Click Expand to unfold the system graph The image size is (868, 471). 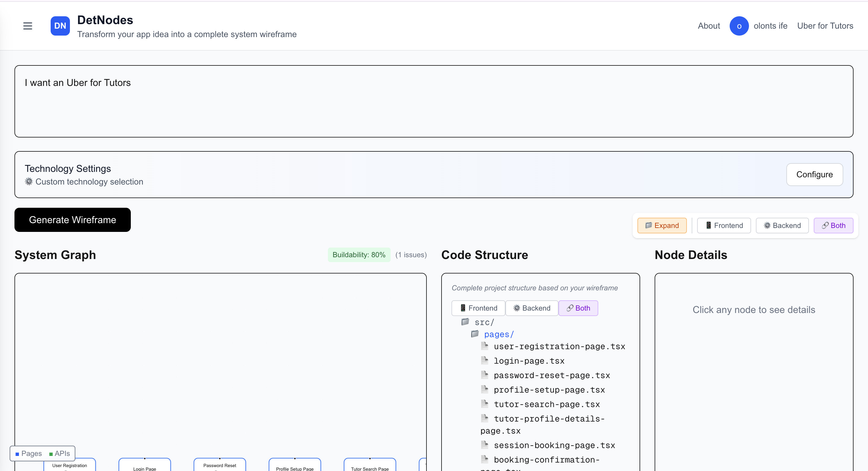[662, 225]
